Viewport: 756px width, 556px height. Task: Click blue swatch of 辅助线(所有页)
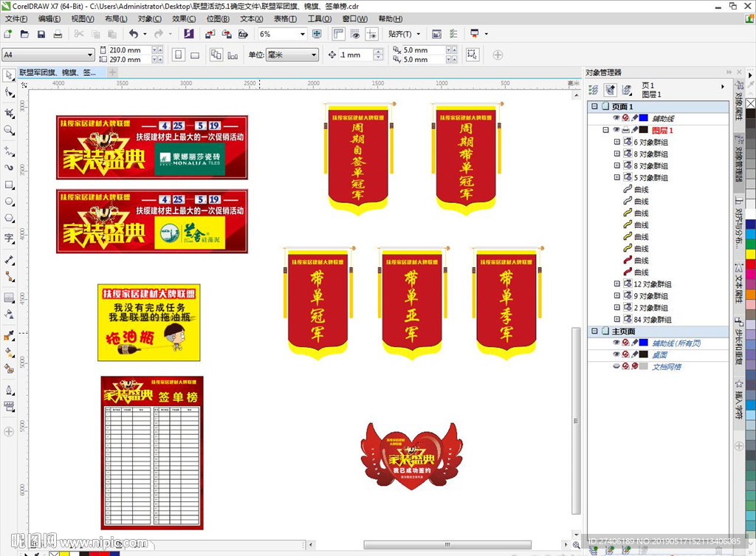coord(644,343)
